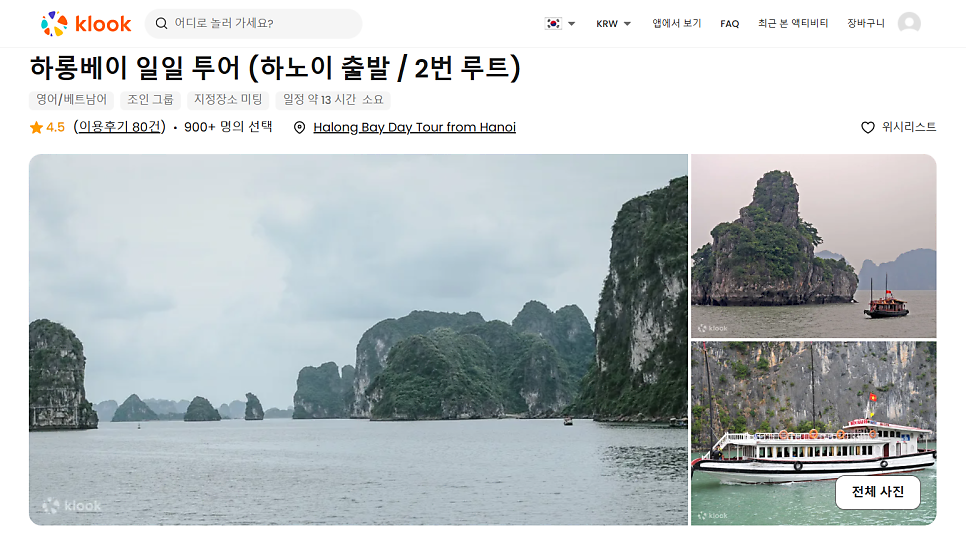This screenshot has height=533, width=966.
Task: Open the '장바구니' cart link
Action: click(866, 23)
